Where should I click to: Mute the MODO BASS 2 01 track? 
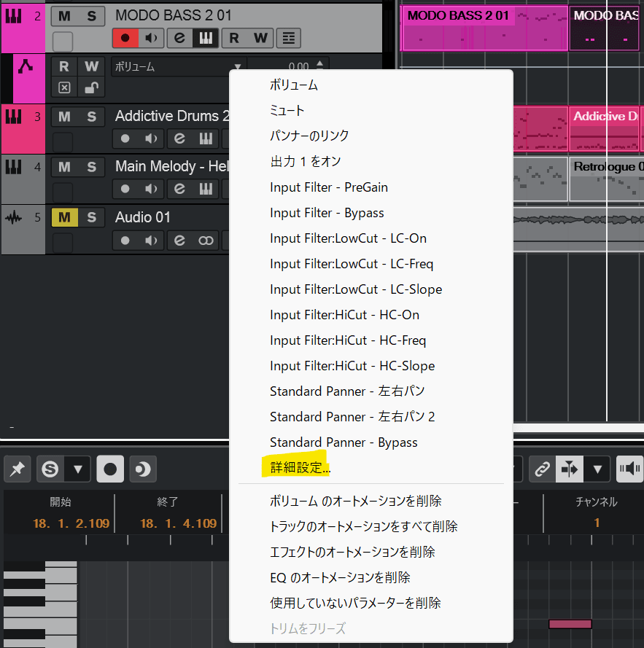64,16
